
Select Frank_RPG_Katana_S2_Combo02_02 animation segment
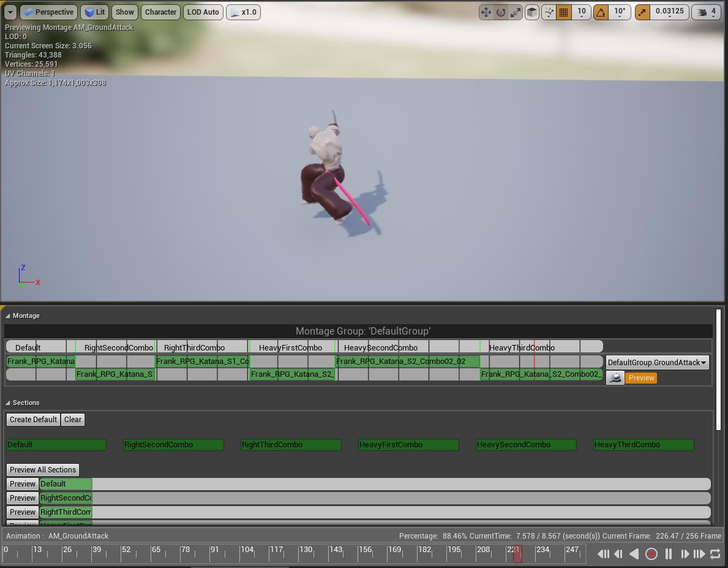[x=407, y=361]
